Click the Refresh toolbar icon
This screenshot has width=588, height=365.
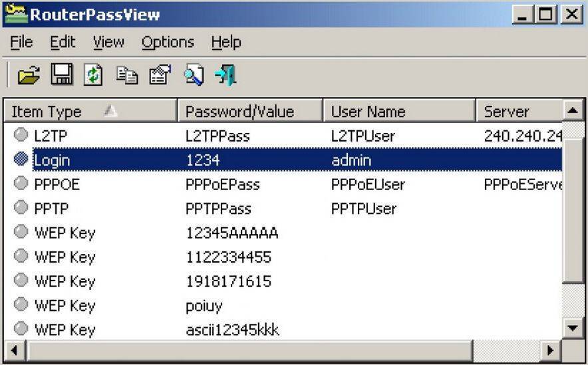coord(93,75)
